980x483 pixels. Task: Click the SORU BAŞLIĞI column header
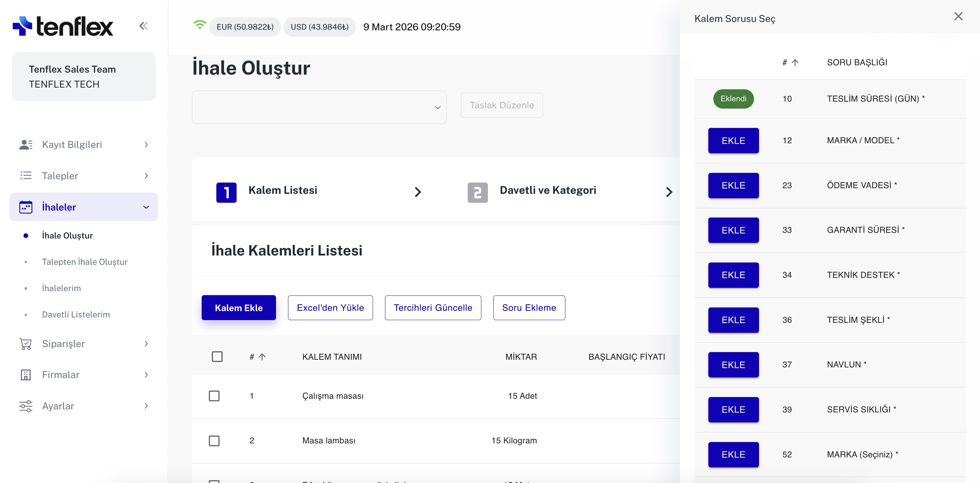[x=857, y=62]
